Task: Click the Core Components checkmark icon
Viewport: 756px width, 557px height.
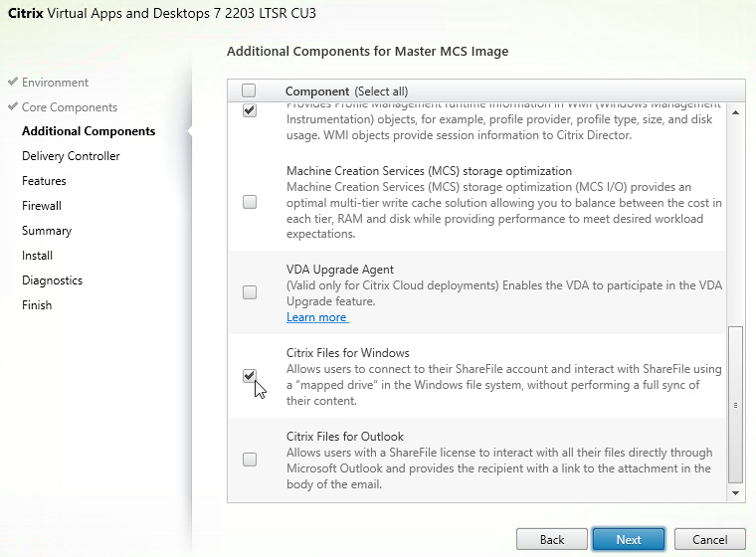Action: (13, 106)
